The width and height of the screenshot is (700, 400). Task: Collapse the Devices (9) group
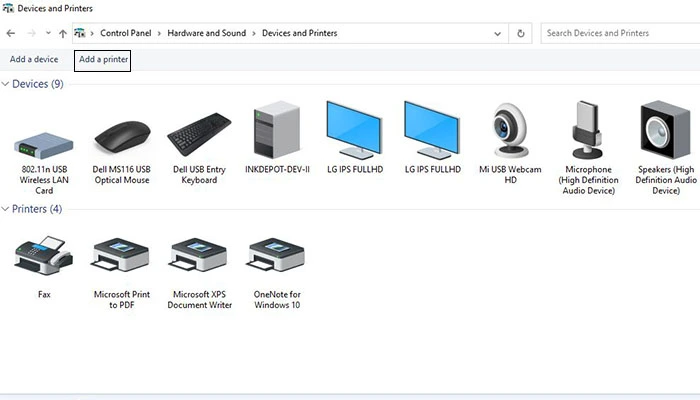click(5, 84)
